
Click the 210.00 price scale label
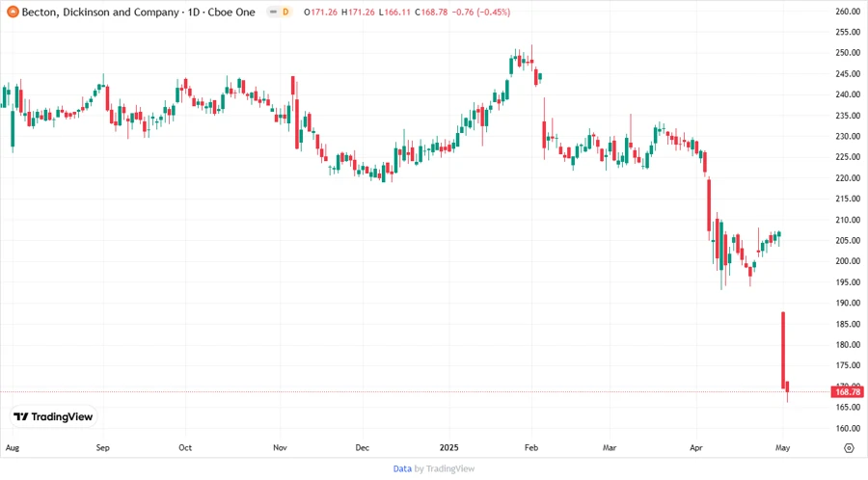[x=848, y=220]
